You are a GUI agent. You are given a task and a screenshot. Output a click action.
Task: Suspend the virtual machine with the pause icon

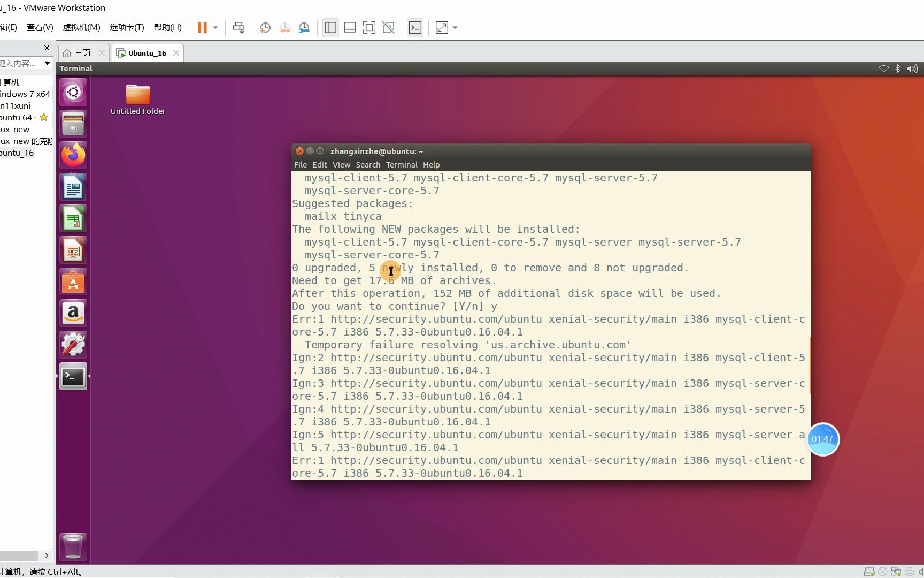[x=202, y=27]
